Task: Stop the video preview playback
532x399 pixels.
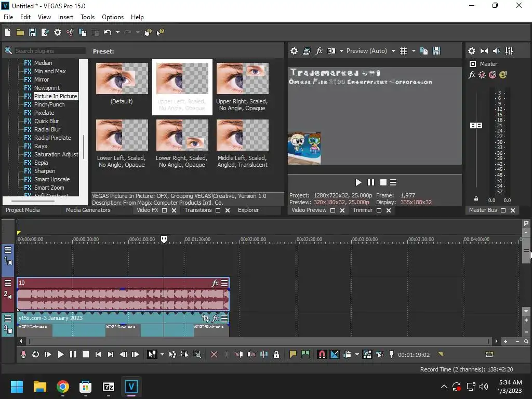Action: pyautogui.click(x=383, y=182)
